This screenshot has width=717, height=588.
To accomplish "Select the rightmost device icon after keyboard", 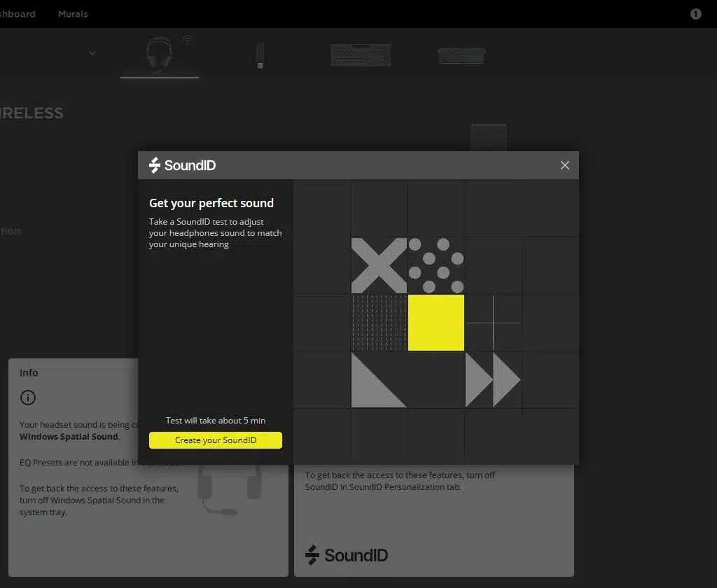I will pos(461,55).
